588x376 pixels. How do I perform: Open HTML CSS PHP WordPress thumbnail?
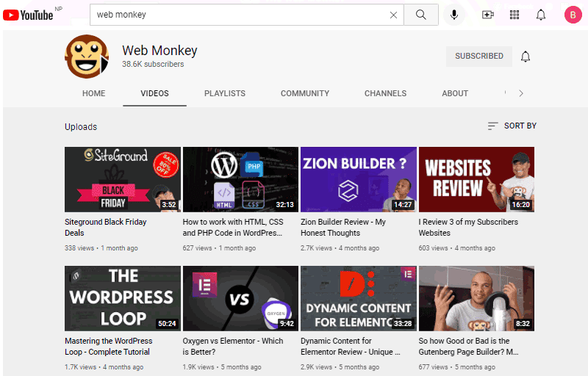(240, 179)
